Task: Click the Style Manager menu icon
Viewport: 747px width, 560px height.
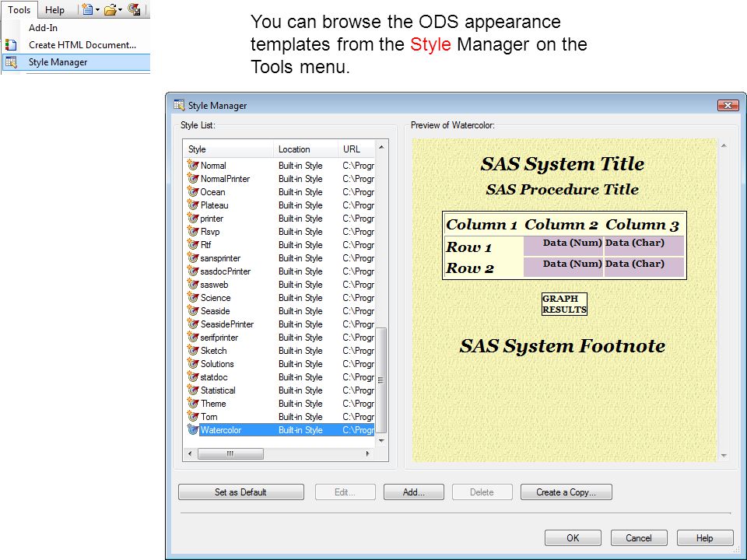Action: click(x=11, y=62)
